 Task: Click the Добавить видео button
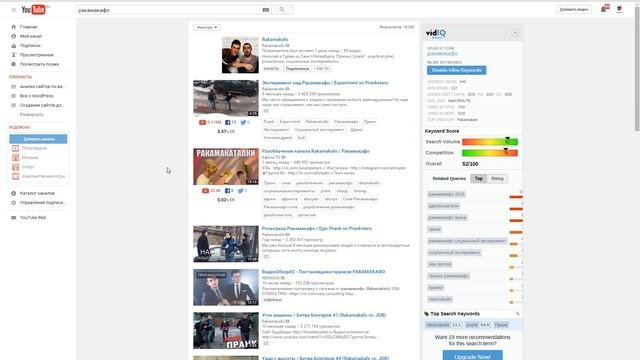click(x=573, y=9)
